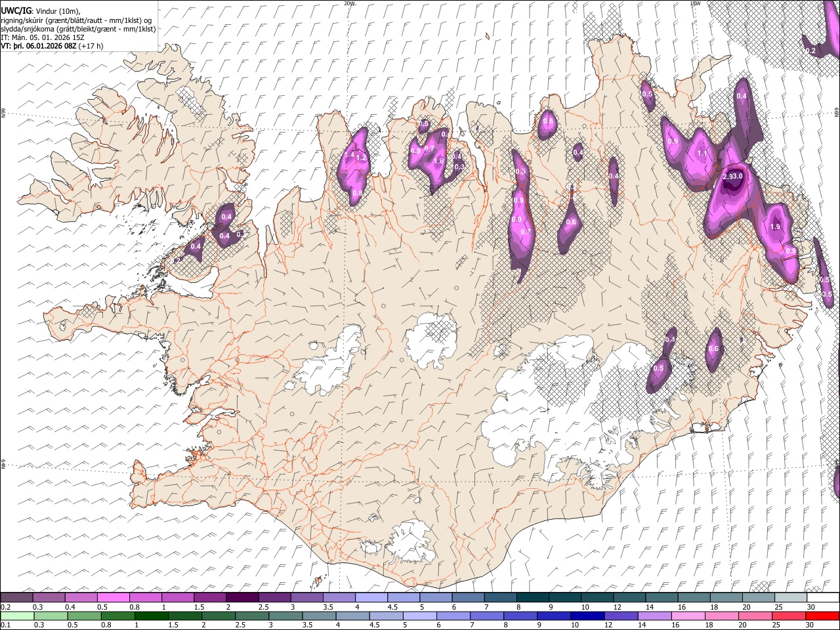Viewport: 840px width, 630px height.
Task: Click the darkest green 1 rain legend swatch
Action: pyautogui.click(x=151, y=616)
